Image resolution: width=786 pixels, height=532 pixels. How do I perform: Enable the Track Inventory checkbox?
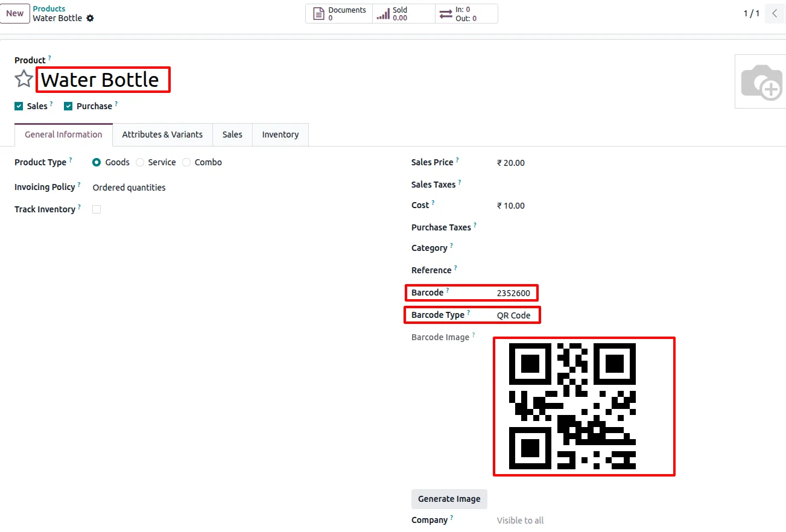(x=97, y=209)
